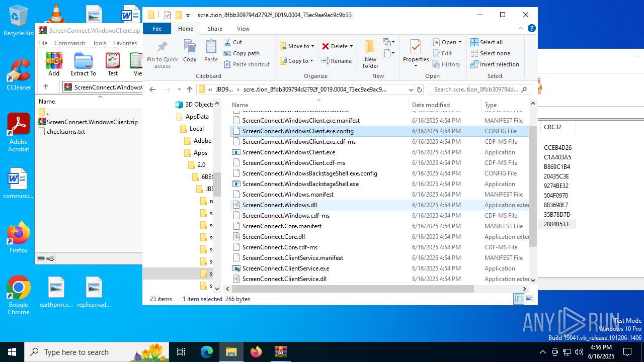Click Pin to Quick access icon
Image resolution: width=644 pixels, height=362 pixels.
click(163, 54)
